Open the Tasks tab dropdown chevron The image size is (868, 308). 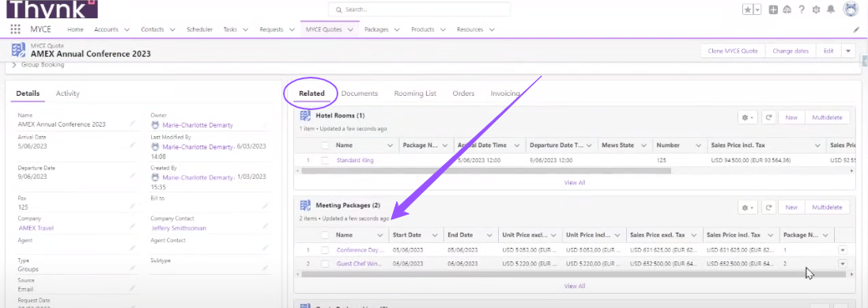(245, 29)
